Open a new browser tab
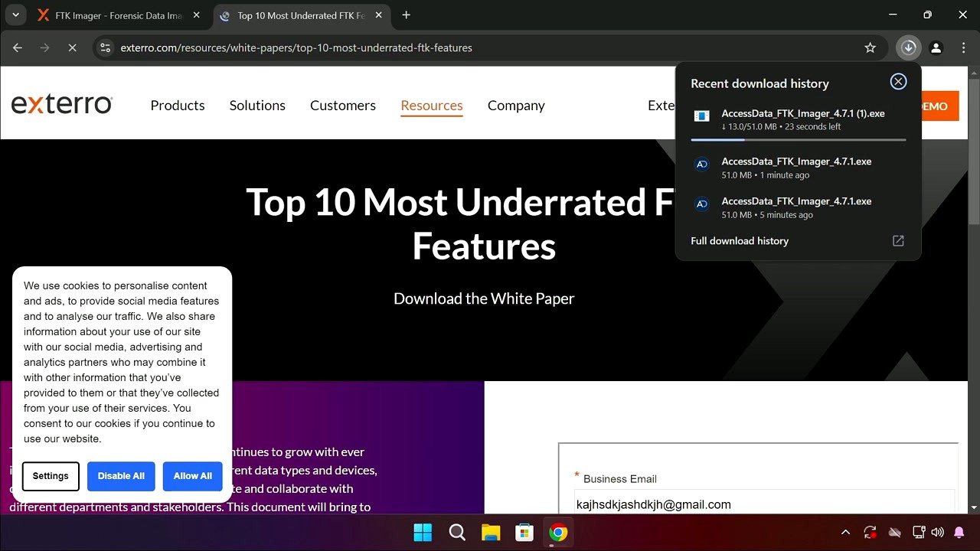 [x=406, y=15]
